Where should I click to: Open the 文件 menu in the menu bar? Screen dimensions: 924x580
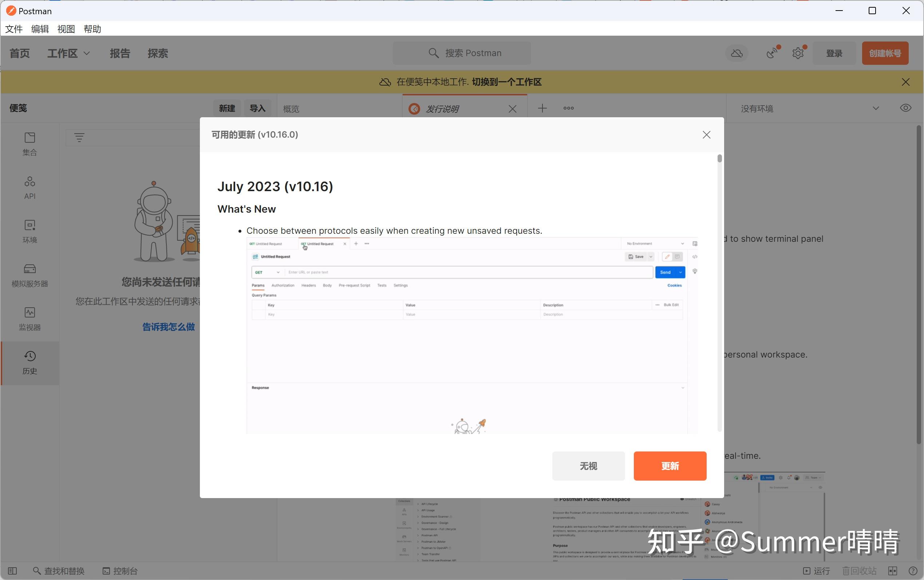pos(14,29)
